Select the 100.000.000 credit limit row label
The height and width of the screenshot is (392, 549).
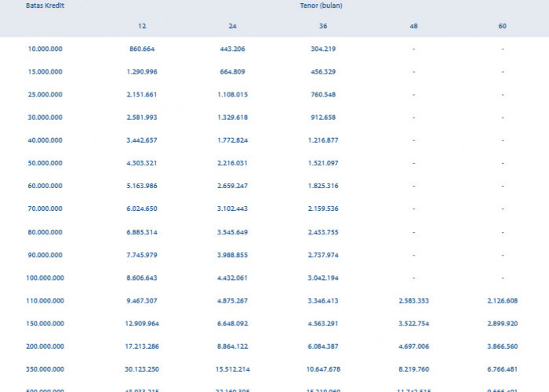[45, 278]
